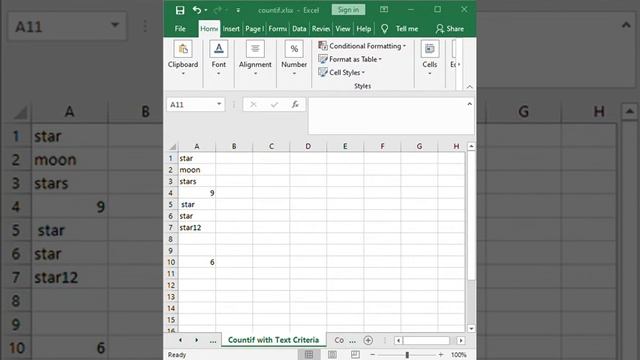Open the Cells group icon

430,49
